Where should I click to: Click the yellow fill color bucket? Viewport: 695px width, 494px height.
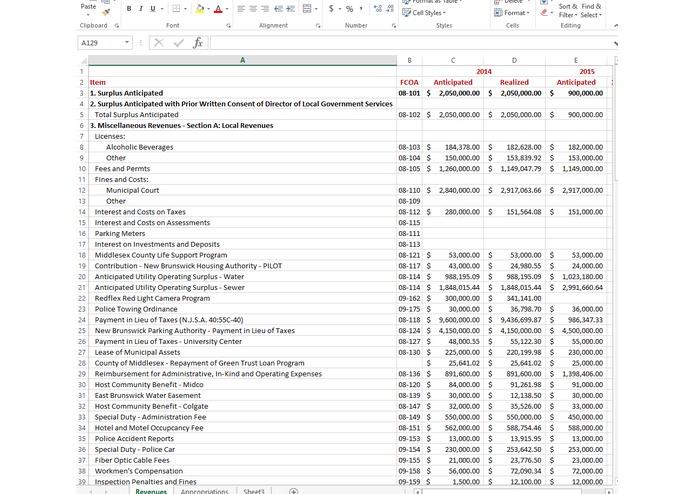pyautogui.click(x=200, y=8)
